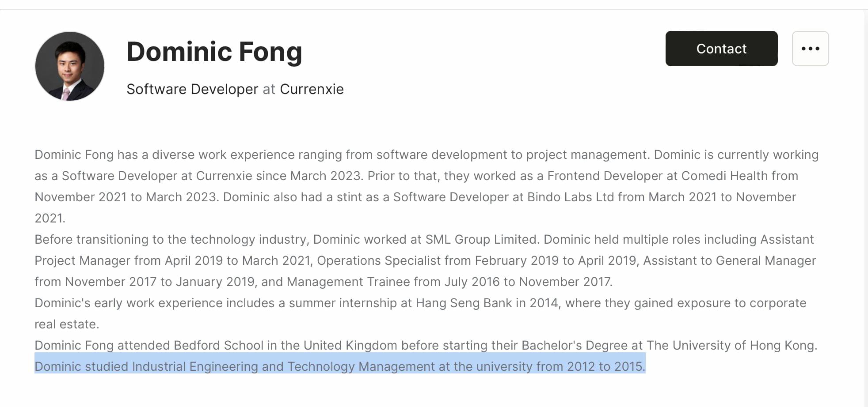Open the Currenxie company link
Screen dimensions: 868x407
pos(312,89)
